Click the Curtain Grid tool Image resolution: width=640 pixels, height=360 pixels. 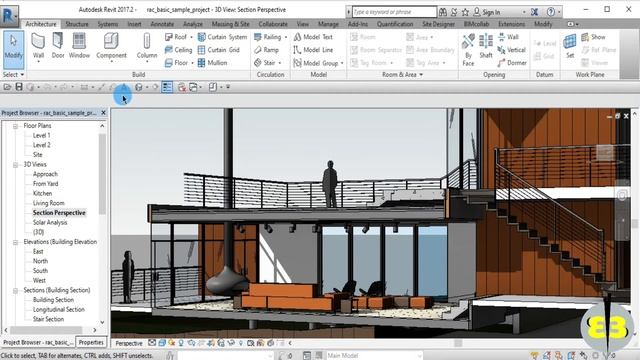tap(218, 50)
